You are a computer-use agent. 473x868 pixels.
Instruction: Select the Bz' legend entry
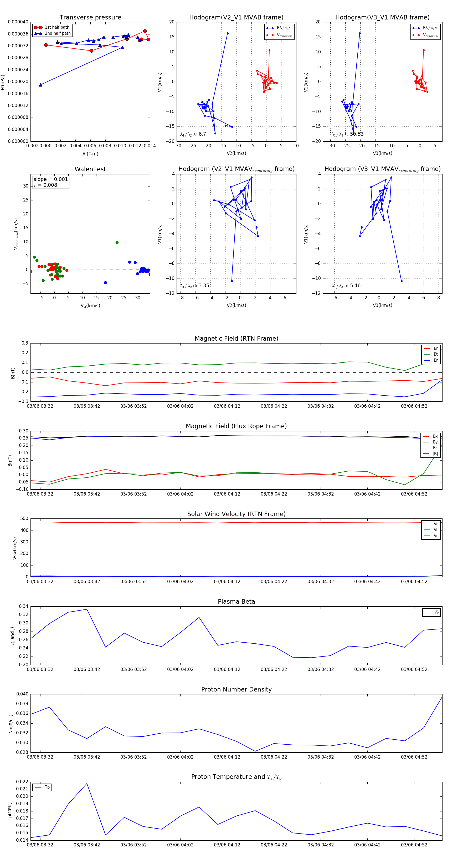(431, 448)
